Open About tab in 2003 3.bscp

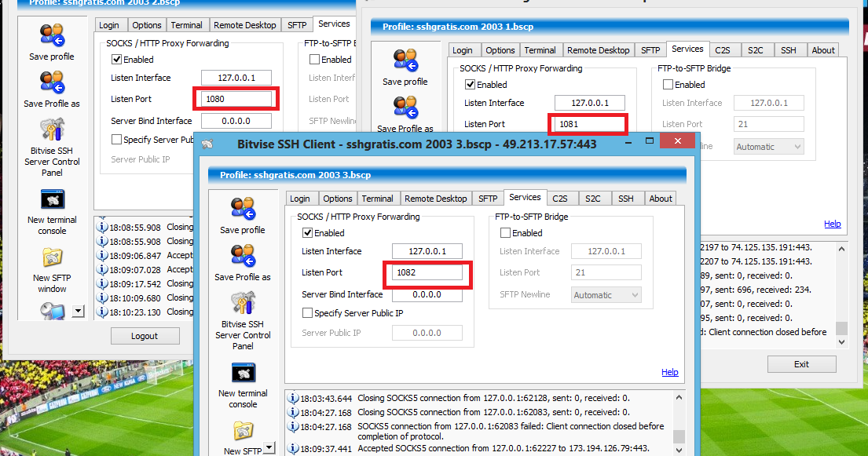tap(661, 199)
